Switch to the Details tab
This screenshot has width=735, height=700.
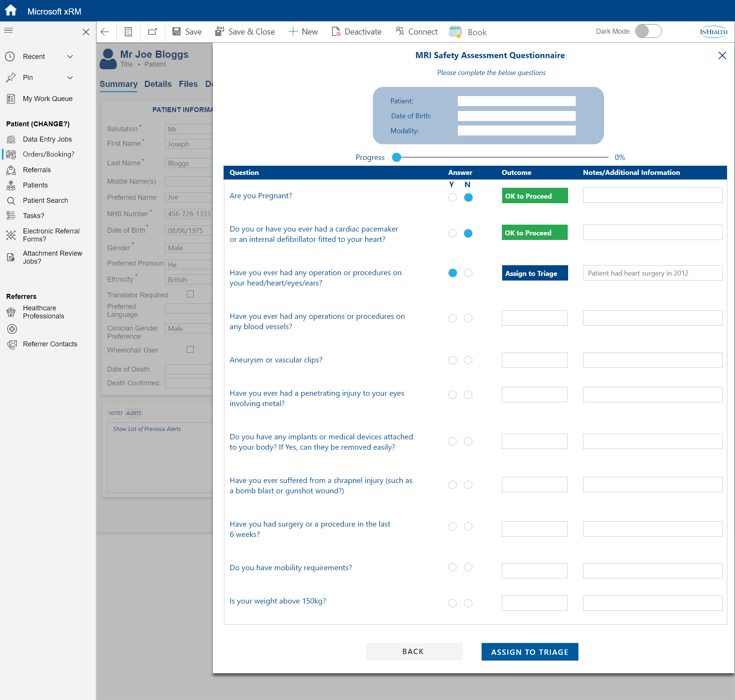tap(158, 84)
